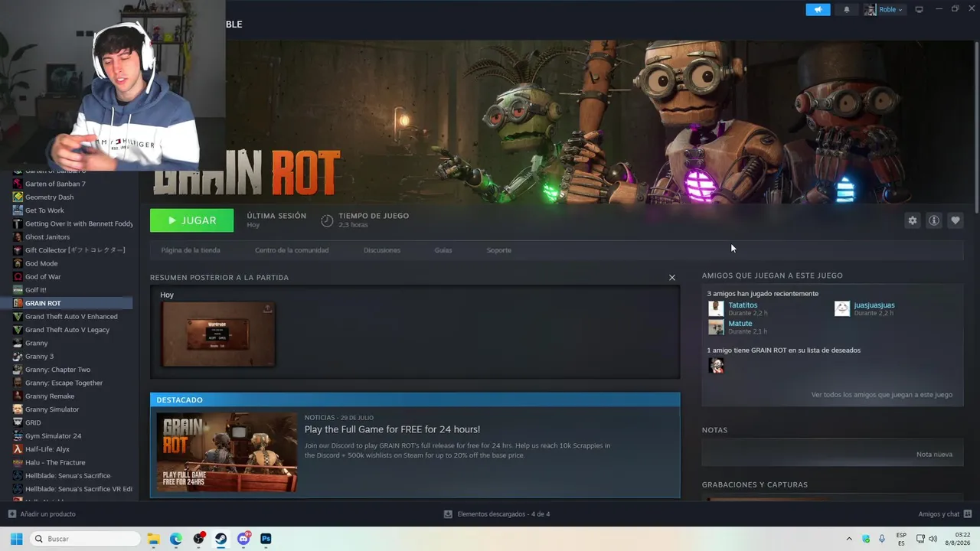
Task: Click the GRID game icon
Action: 18,422
